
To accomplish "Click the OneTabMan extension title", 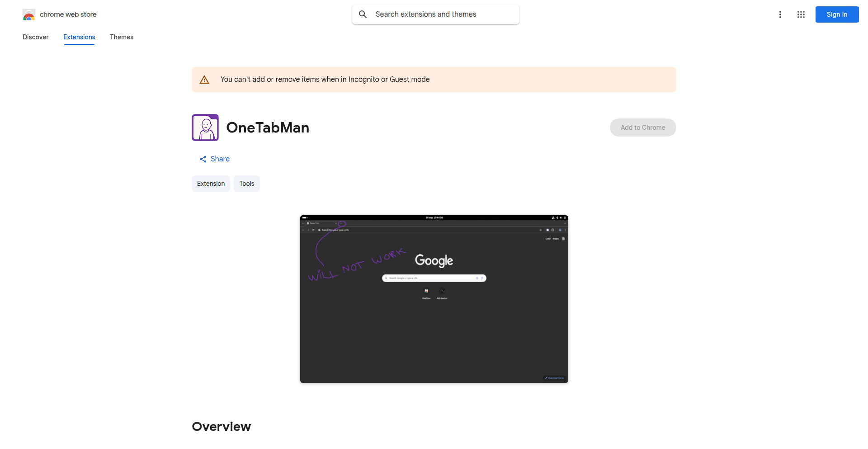I will tap(268, 128).
